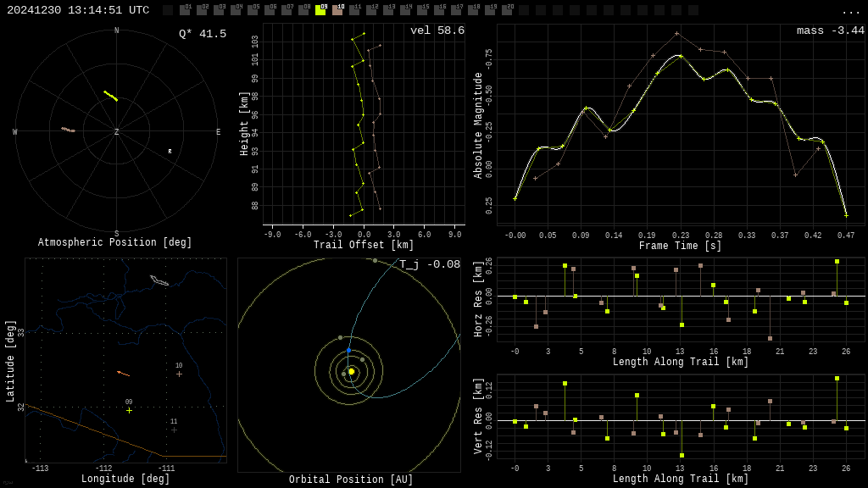Click the Horz Res [km] axis label
Viewport: 868px width, 488px height.
point(478,306)
